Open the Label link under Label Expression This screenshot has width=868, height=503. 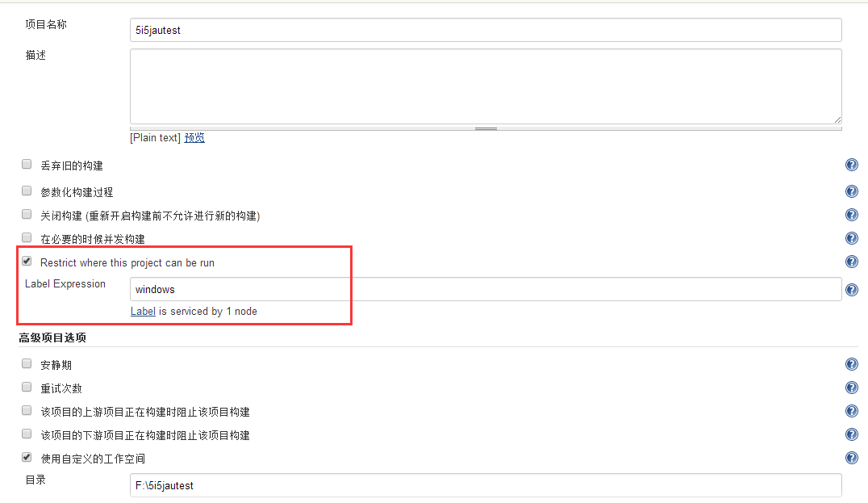143,312
